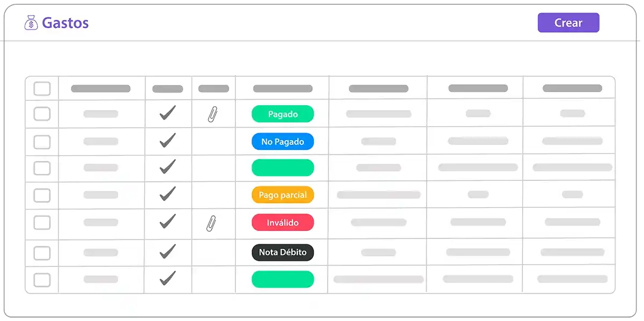Click the checkmark in the Pago parcial row

[x=168, y=194]
